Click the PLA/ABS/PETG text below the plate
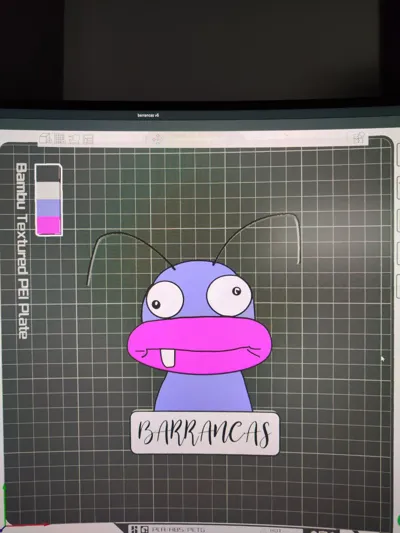Screen dimensions: 400x533 178,530
